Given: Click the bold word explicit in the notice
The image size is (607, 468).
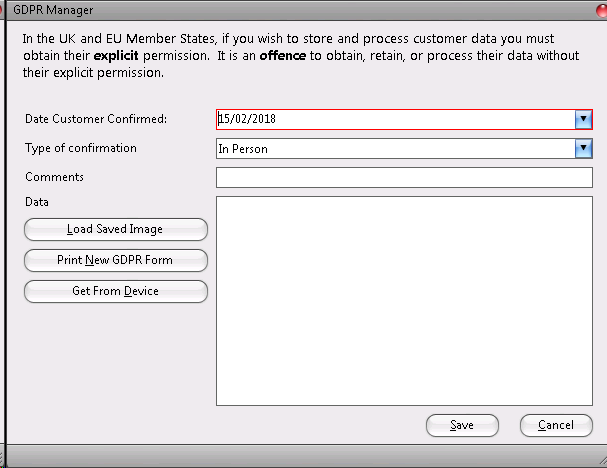Looking at the screenshot, I should click(x=116, y=56).
